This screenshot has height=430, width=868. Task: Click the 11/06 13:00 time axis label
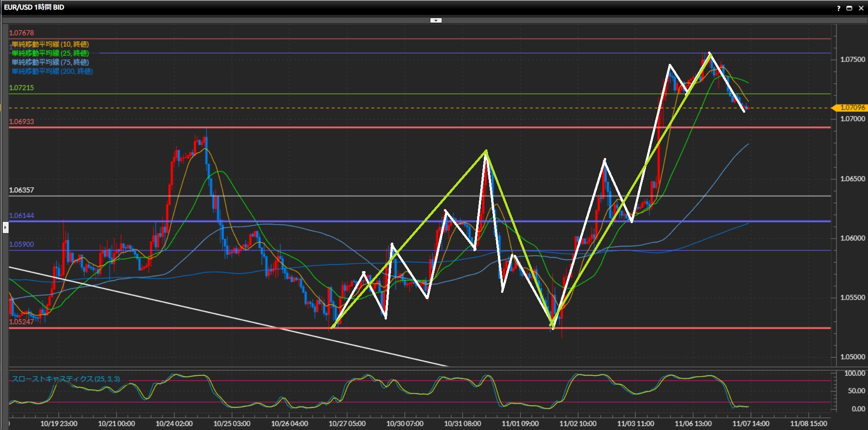693,424
